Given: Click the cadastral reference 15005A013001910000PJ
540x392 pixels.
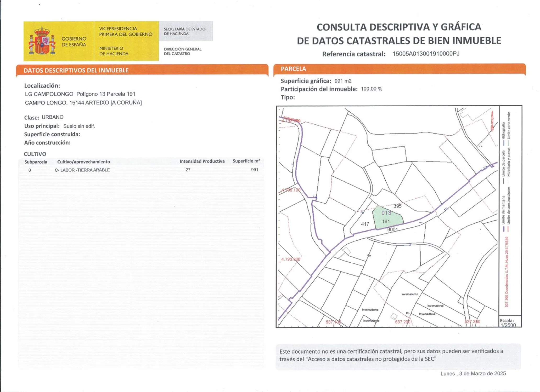Looking at the screenshot, I should [x=426, y=54].
